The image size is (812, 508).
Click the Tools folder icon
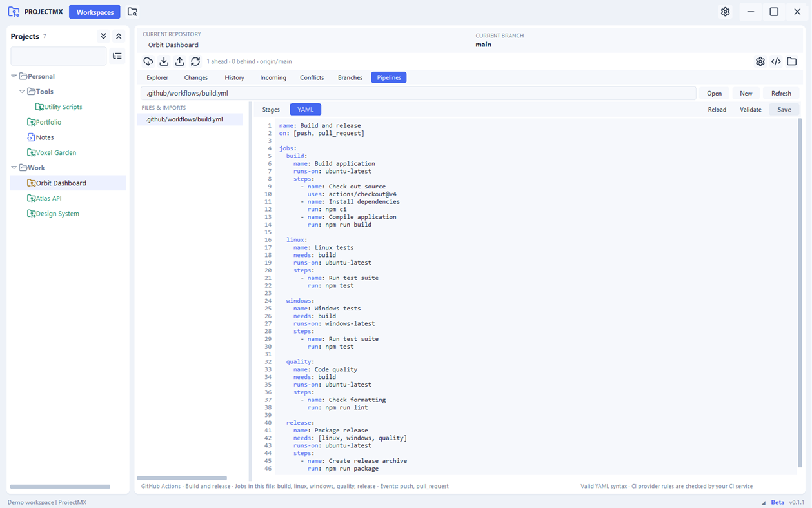point(31,92)
